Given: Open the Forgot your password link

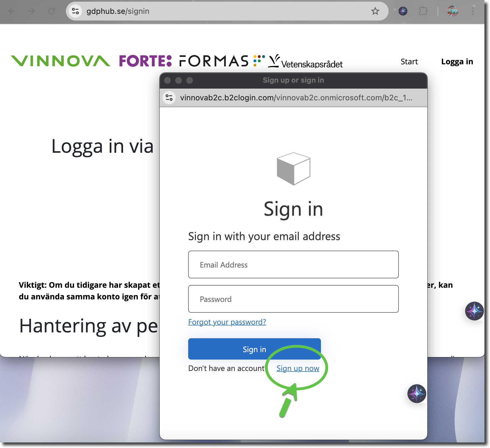Looking at the screenshot, I should point(227,322).
